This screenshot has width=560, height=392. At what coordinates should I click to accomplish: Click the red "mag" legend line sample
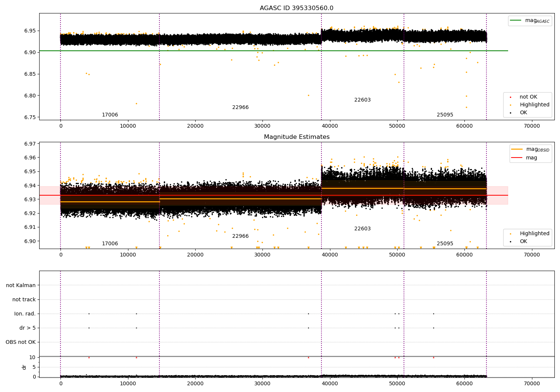tap(517, 158)
